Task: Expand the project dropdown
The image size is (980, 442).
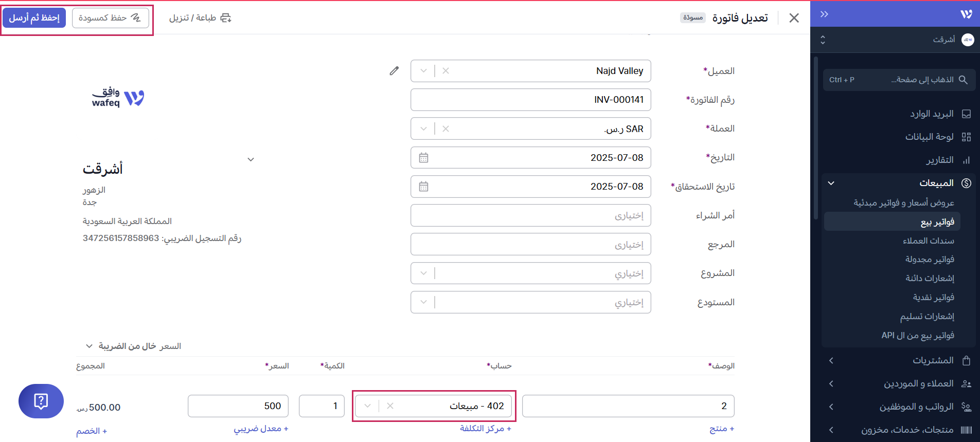Action: pos(423,273)
